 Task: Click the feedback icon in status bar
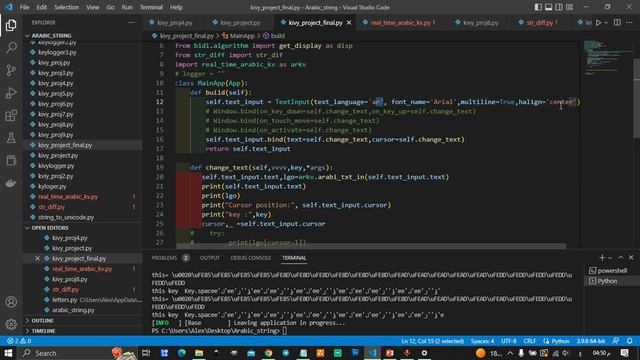(616, 341)
